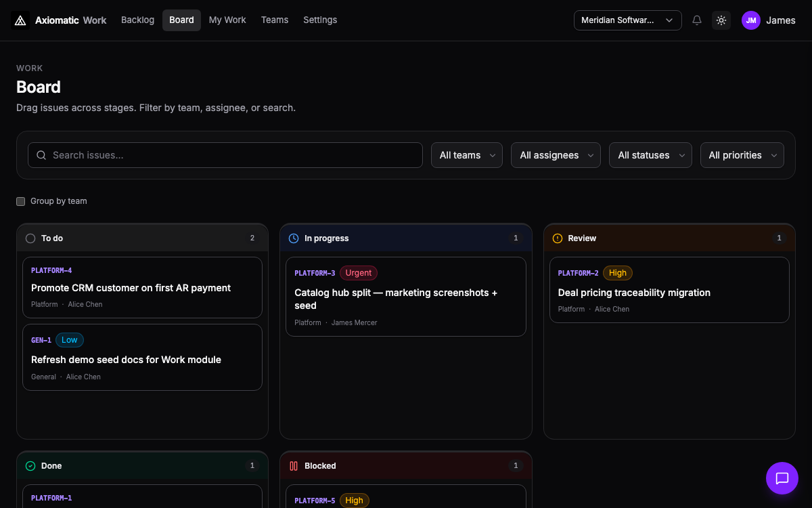Click the PLATFORM-1 issue ID
Viewport: 812px width, 508px height.
[51, 498]
